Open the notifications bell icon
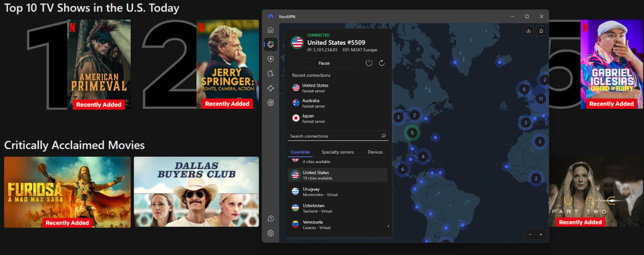 [541, 31]
